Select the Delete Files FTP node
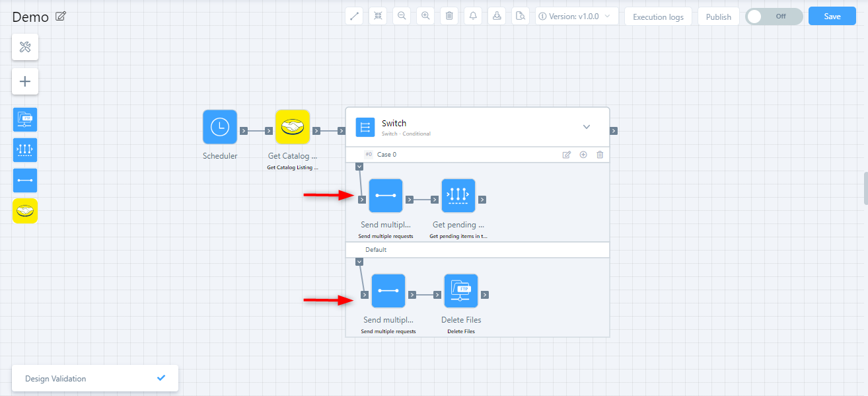The height and width of the screenshot is (396, 868). pyautogui.click(x=460, y=291)
